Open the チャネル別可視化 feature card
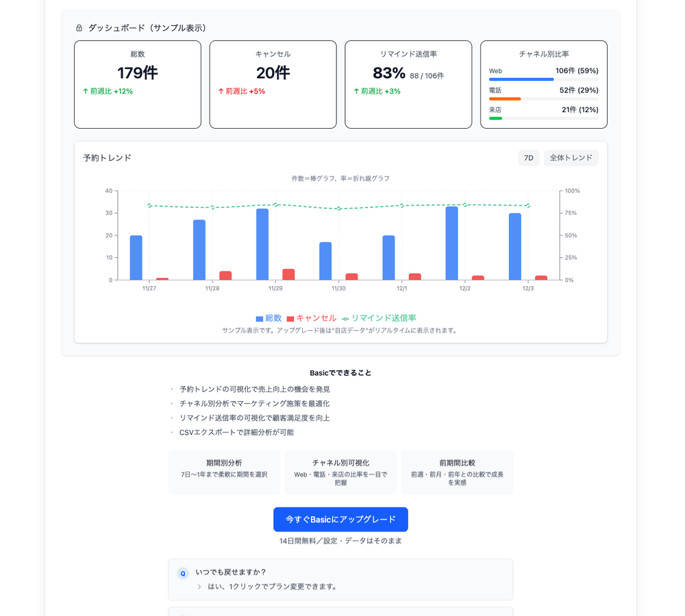Image resolution: width=685 pixels, height=616 pixels. point(340,472)
